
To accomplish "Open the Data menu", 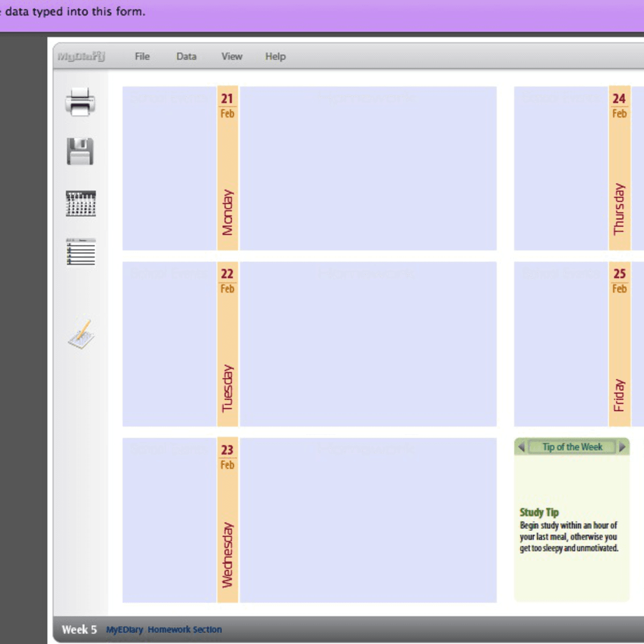I will coord(186,56).
